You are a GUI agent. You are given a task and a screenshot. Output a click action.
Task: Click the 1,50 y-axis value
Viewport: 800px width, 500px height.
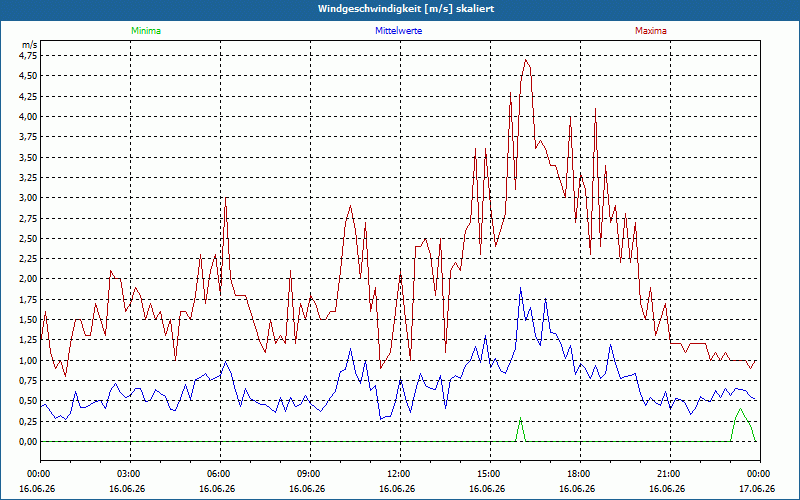28,320
